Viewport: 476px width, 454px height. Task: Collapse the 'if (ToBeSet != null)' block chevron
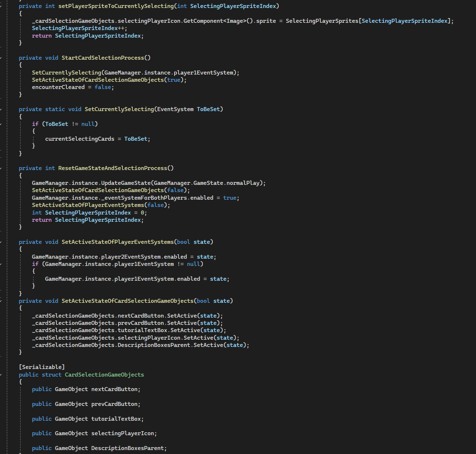click(x=1, y=124)
